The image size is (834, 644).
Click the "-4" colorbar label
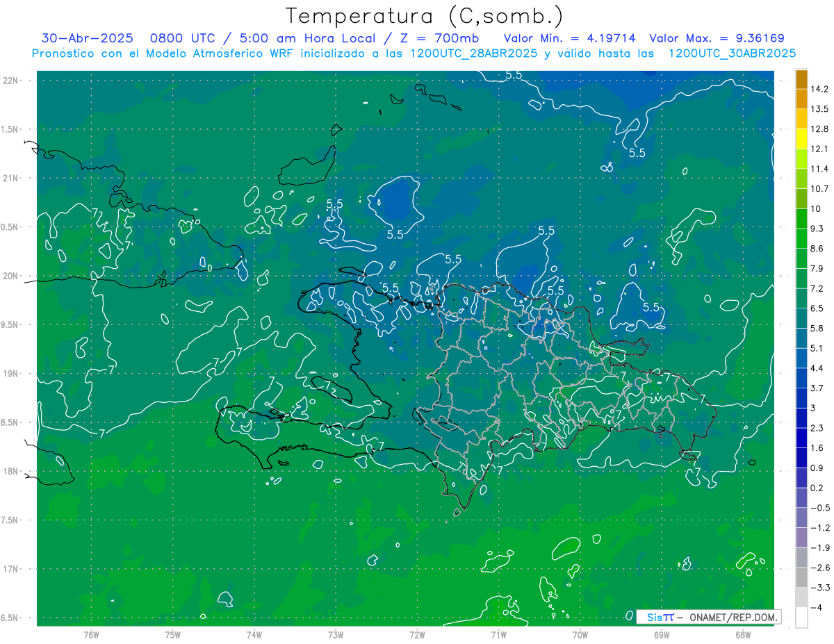pyautogui.click(x=817, y=608)
